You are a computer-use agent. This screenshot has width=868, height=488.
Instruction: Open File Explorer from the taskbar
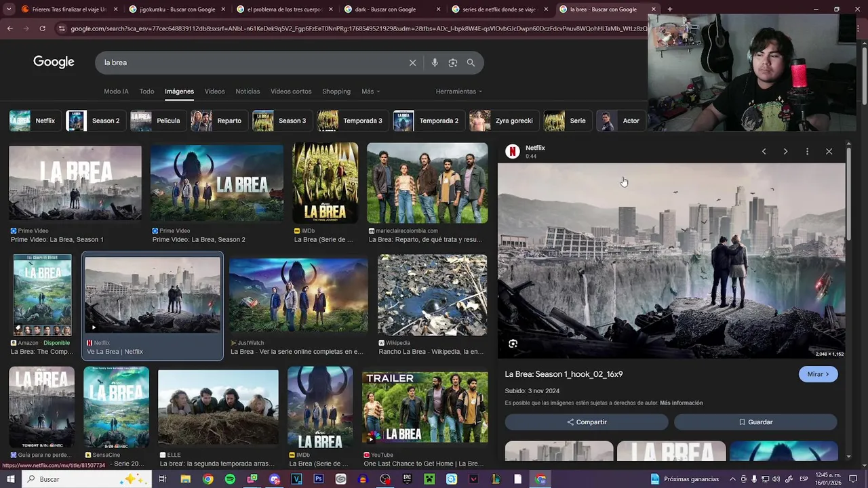tap(185, 479)
